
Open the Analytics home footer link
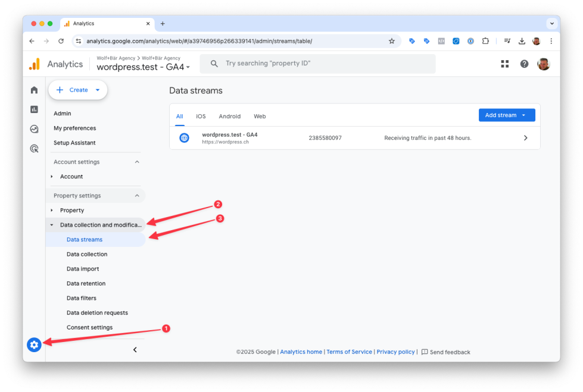coord(301,352)
